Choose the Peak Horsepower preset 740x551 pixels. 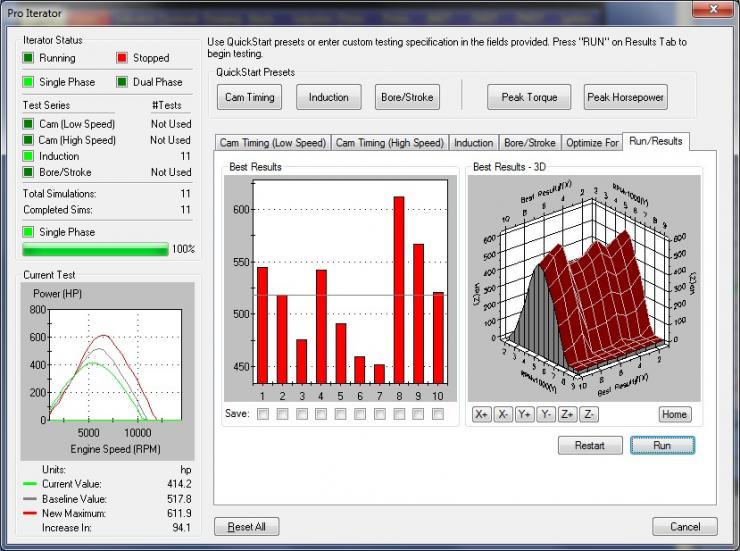point(625,97)
